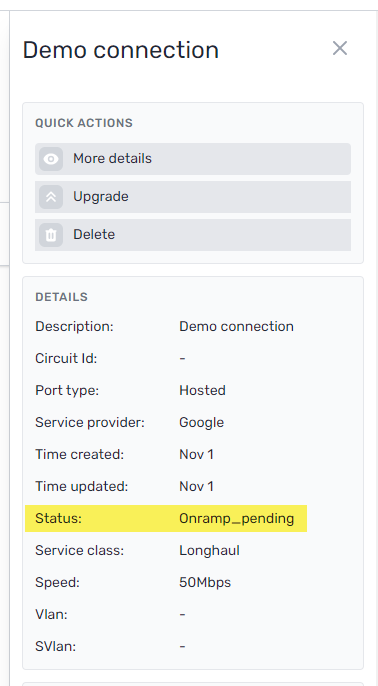Click the 50Mbps speed value
Viewport: 378px width, 686px height.
205,583
